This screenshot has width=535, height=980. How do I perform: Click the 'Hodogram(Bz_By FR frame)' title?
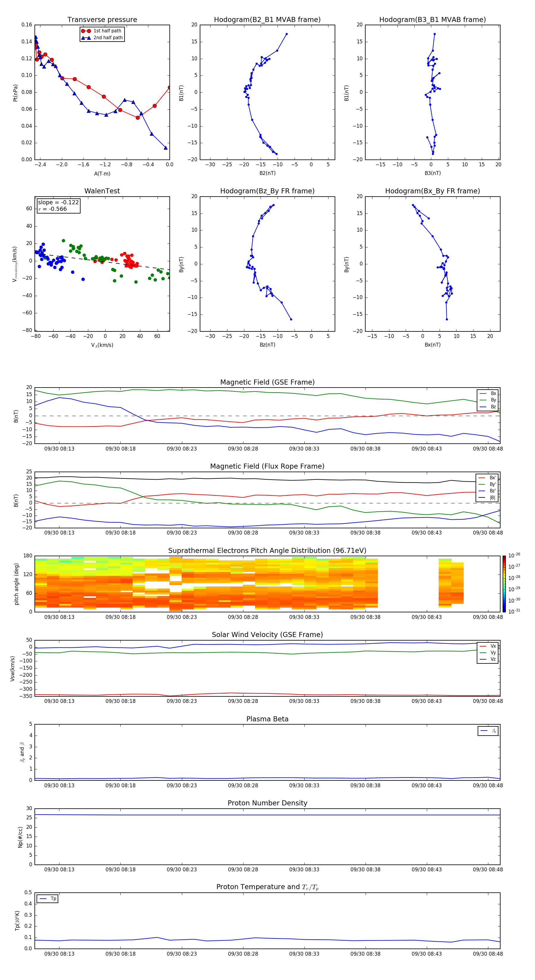click(x=267, y=191)
